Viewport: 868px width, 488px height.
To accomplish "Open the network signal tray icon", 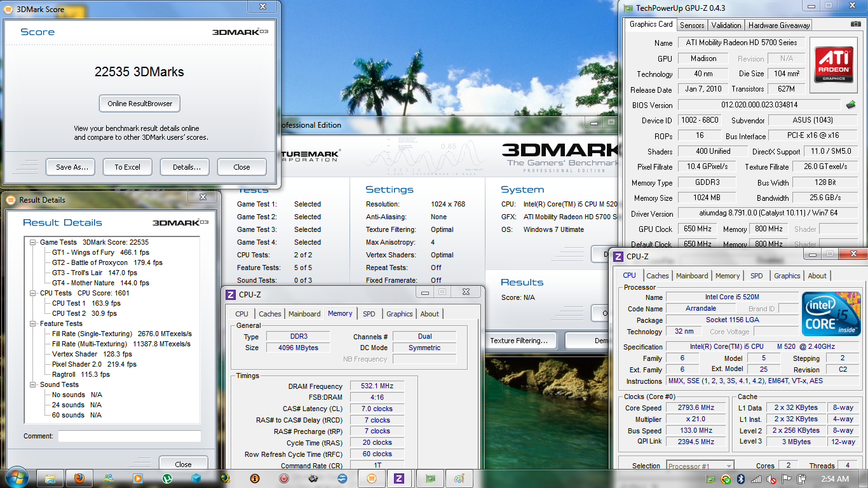I will (x=756, y=479).
